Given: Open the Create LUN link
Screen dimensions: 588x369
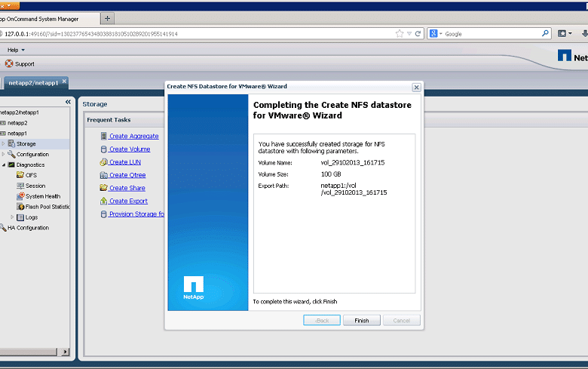Looking at the screenshot, I should pos(125,161).
